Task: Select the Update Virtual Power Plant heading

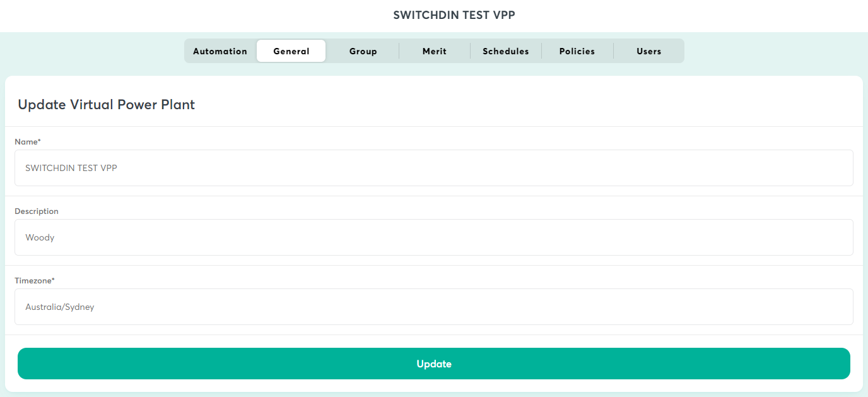Action: click(107, 105)
